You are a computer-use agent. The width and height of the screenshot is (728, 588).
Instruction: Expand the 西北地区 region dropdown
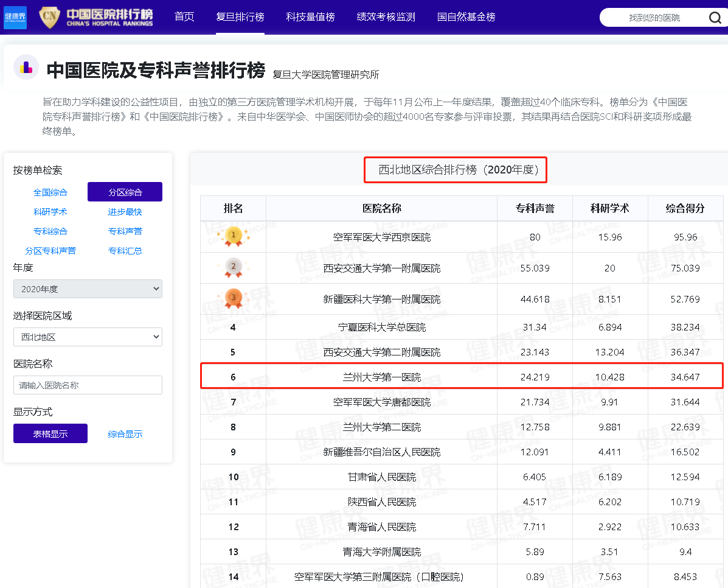click(x=88, y=337)
